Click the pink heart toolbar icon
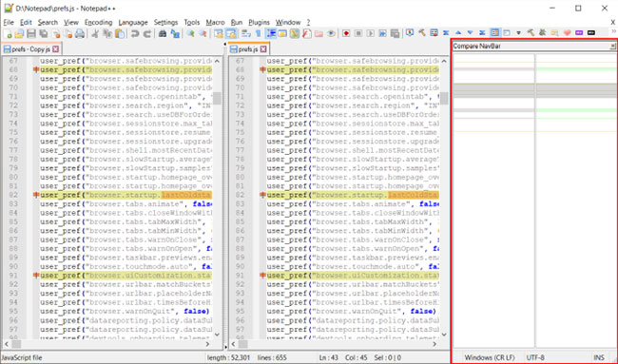 [567, 33]
